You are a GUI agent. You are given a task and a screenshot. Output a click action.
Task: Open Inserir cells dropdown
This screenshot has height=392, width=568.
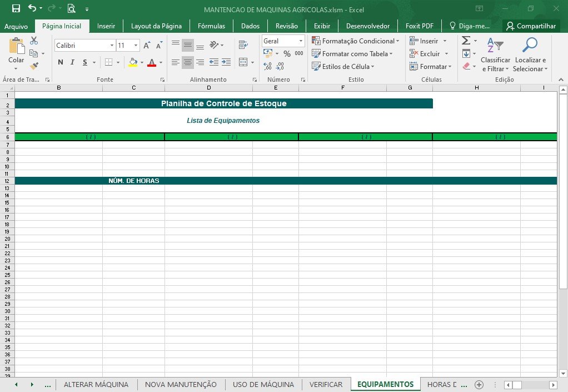(445, 41)
